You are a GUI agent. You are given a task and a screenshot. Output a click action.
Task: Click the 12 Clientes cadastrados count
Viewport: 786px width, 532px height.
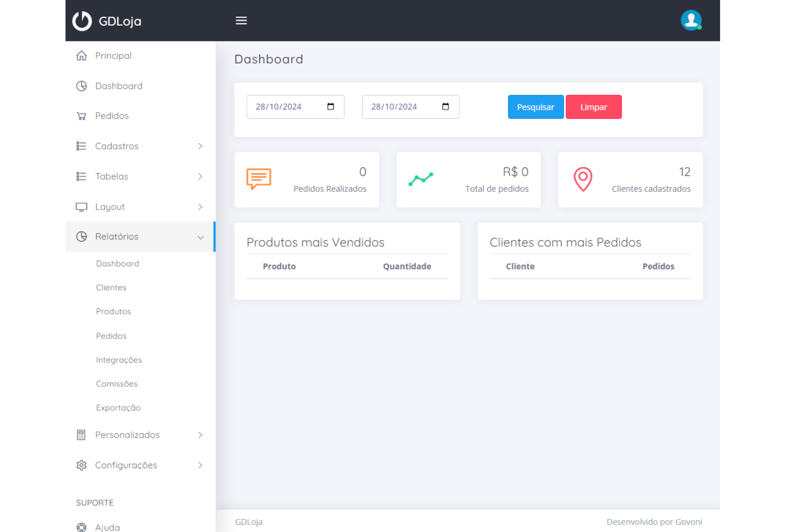[x=684, y=172]
